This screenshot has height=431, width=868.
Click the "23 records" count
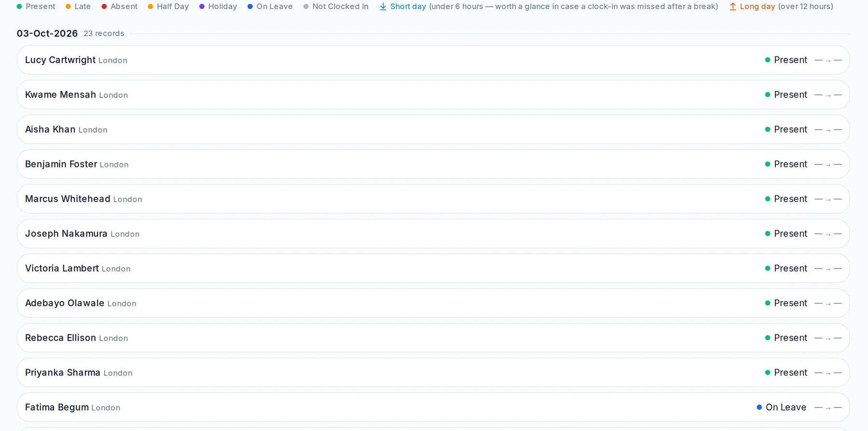104,34
